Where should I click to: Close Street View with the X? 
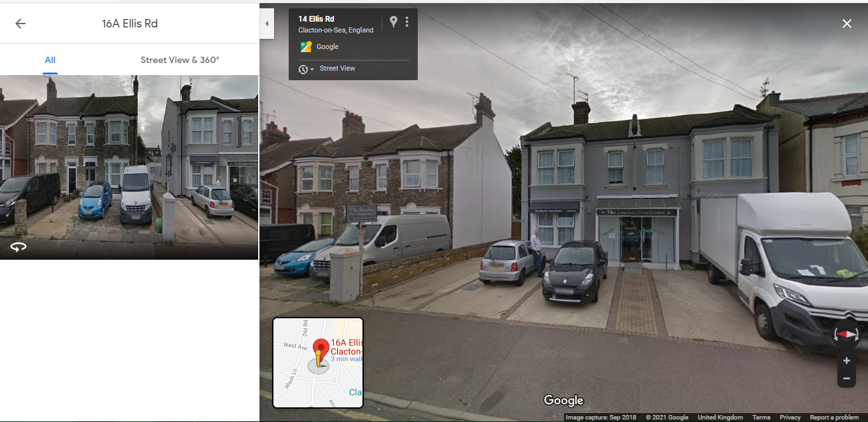(847, 24)
